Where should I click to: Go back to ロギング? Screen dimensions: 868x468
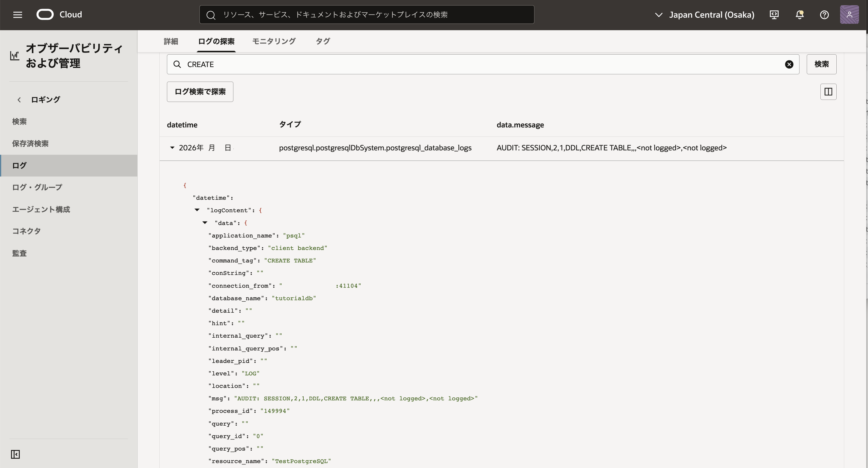tap(46, 100)
